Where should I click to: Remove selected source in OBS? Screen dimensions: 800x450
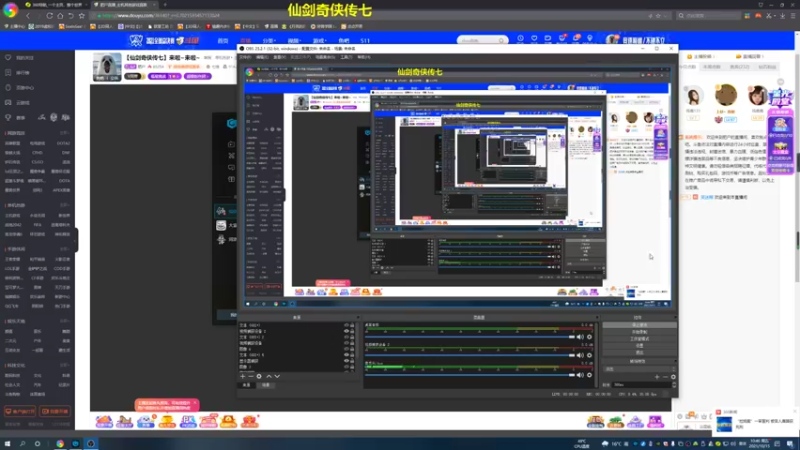pos(251,376)
